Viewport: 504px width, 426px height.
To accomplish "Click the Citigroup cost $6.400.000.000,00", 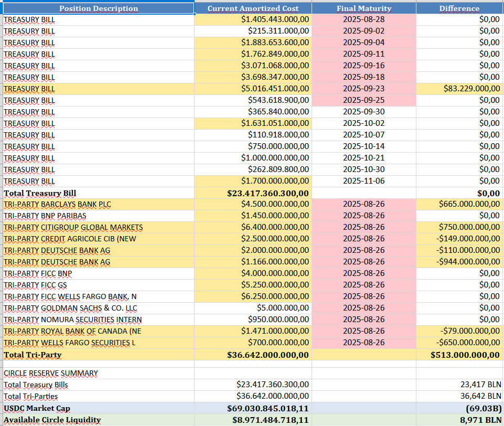I will [x=253, y=228].
